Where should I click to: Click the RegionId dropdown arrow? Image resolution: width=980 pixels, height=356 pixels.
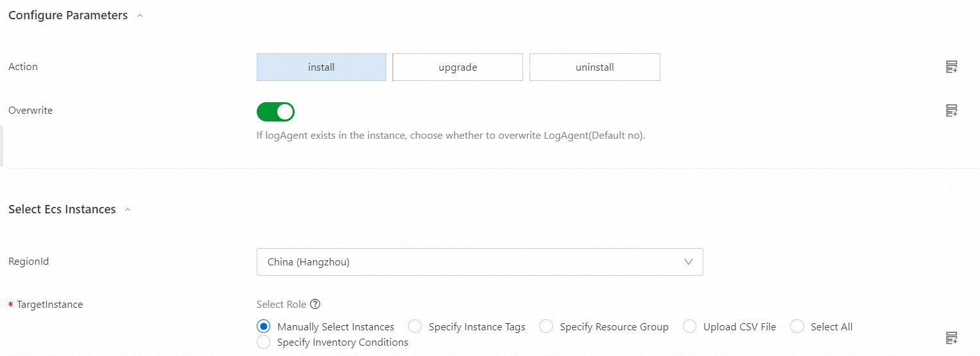689,262
